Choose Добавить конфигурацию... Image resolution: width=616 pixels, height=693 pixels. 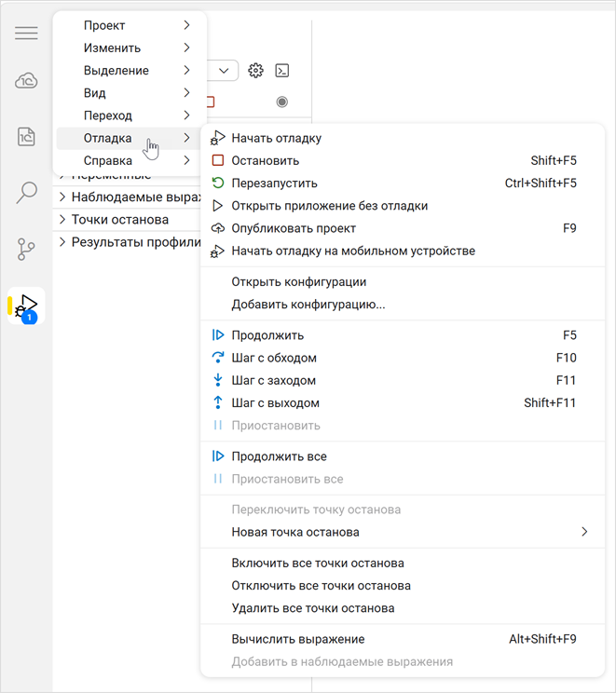(403, 305)
